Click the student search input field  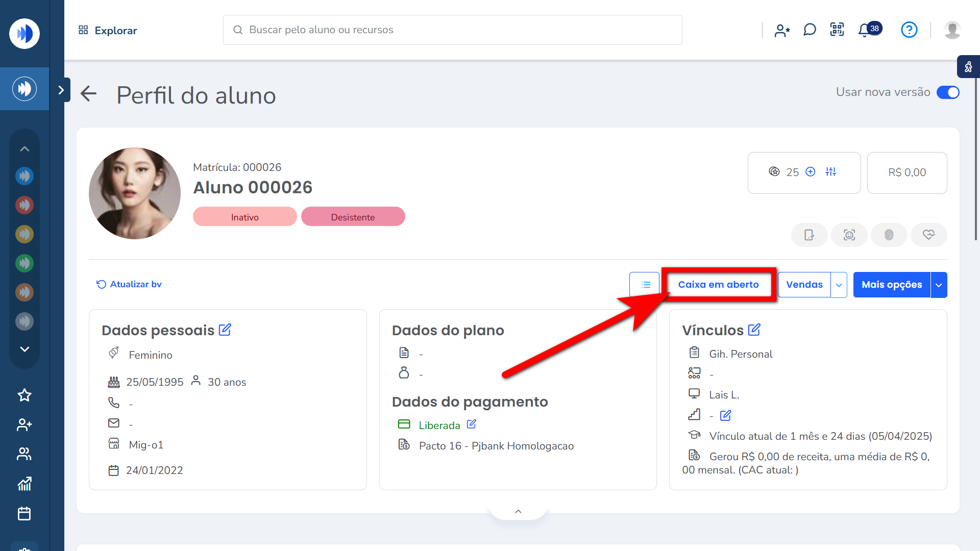pyautogui.click(x=452, y=30)
